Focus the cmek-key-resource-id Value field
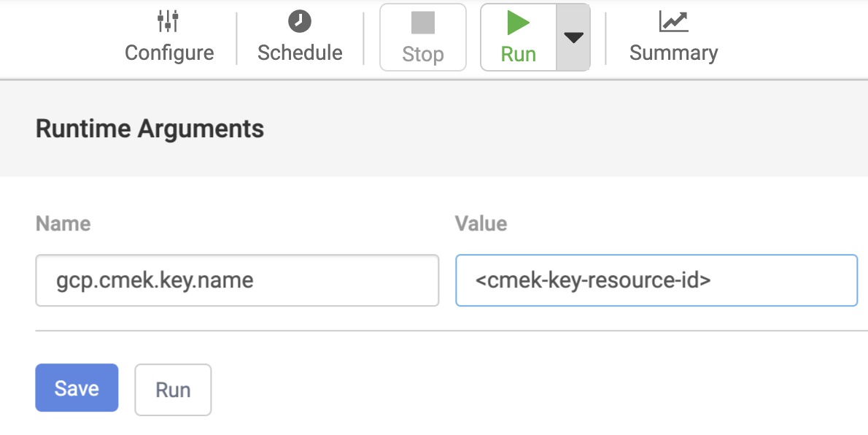Viewport: 868px width, 435px height. pyautogui.click(x=656, y=280)
